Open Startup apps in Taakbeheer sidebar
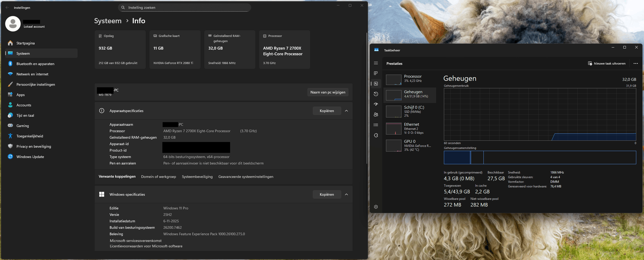This screenshot has height=260, width=644. 376,104
